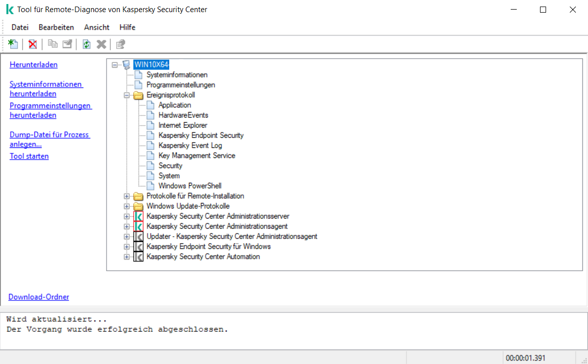588x364 pixels.
Task: Select Kaspersky Event Log entry
Action: (x=190, y=145)
